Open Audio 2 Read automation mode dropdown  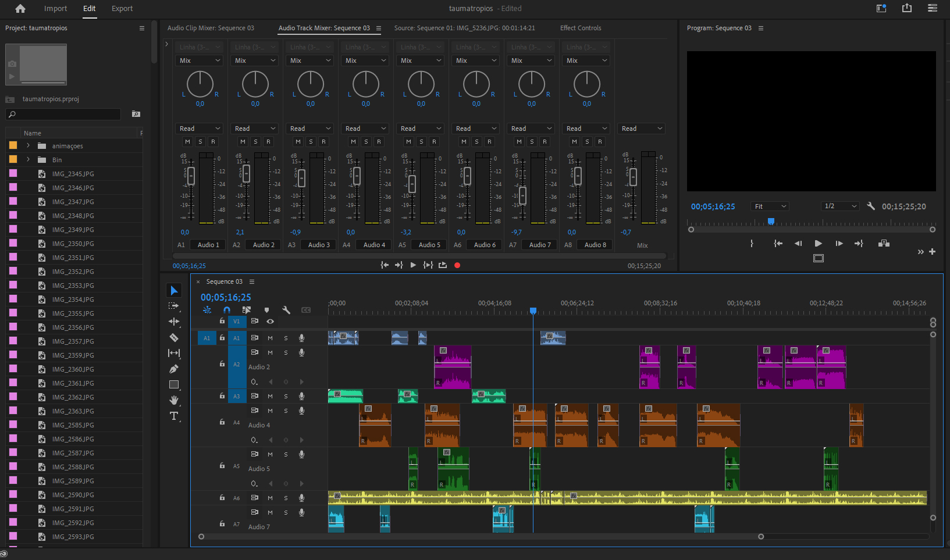[x=255, y=129]
